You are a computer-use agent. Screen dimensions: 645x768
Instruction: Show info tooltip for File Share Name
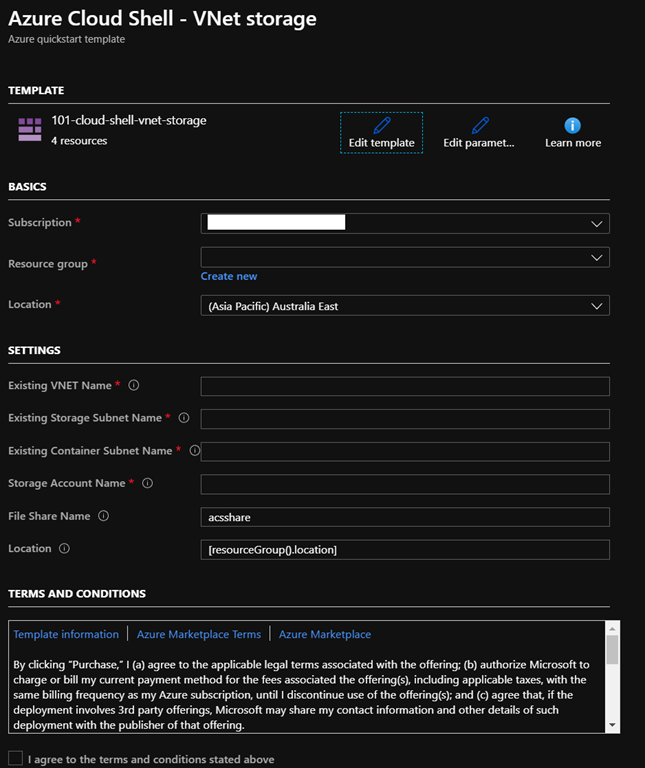point(103,516)
